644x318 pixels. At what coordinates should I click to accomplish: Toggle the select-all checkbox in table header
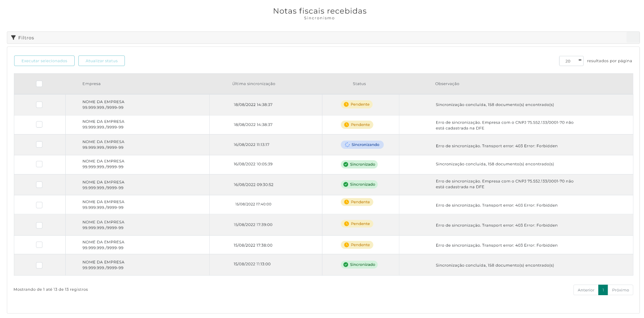(x=39, y=84)
